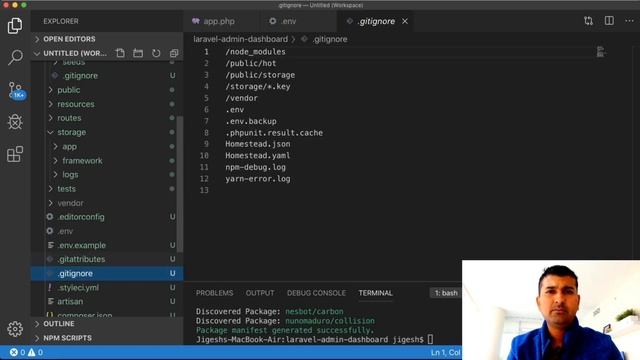Click laravel-admin-dashboard breadcrumb
The image size is (640, 360).
click(240, 39)
